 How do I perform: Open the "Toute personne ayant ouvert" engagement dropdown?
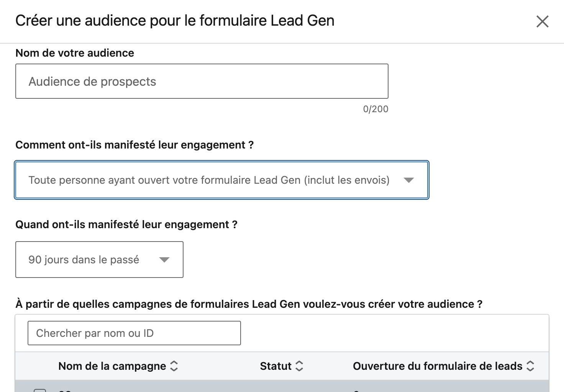point(209,180)
